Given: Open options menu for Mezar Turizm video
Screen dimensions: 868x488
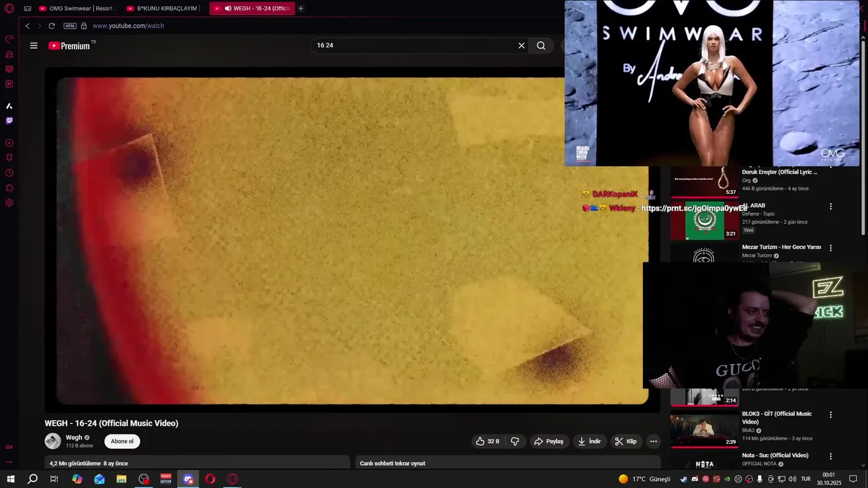Looking at the screenshot, I should (831, 248).
